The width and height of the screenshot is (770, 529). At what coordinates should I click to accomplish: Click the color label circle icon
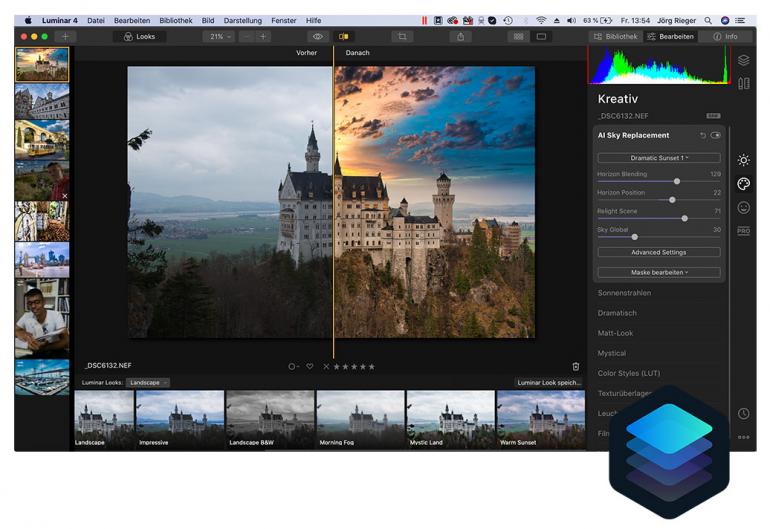pos(293,366)
